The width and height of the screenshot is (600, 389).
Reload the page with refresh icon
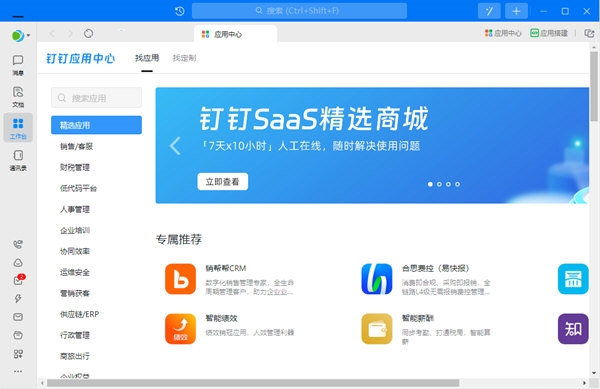click(88, 34)
